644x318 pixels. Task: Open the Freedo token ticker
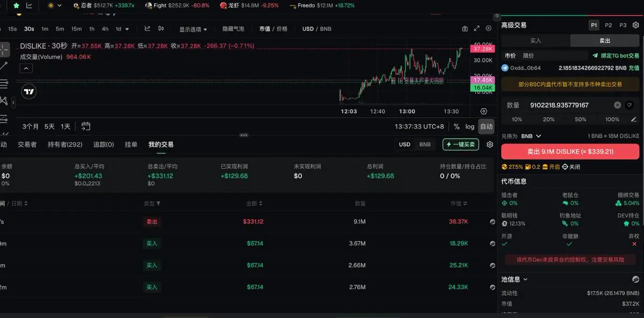322,5
